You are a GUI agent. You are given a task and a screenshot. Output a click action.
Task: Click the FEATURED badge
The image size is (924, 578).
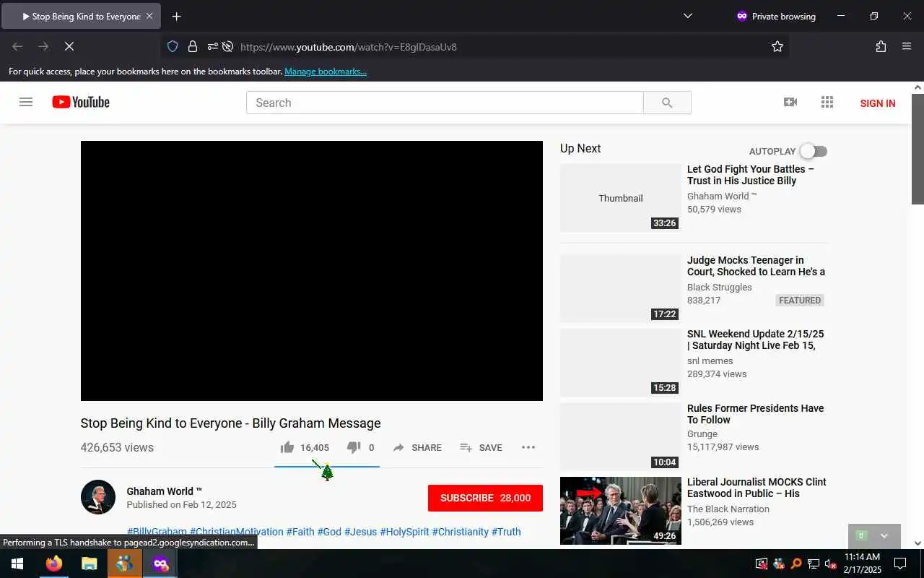[800, 301]
